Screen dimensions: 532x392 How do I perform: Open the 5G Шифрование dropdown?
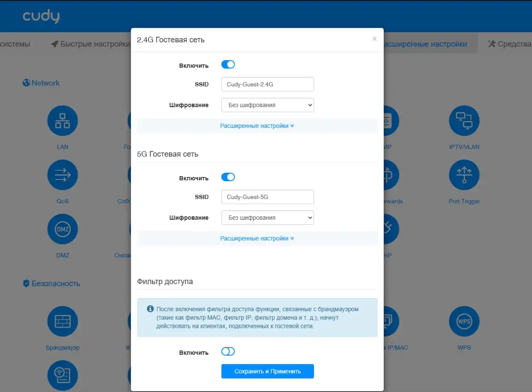(267, 218)
